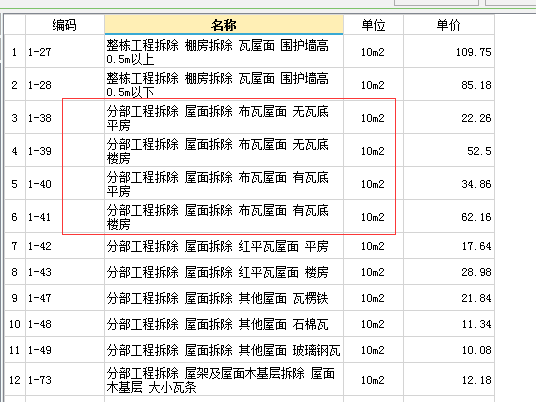Click price cell 34.86
This screenshot has width=536, height=402.
[x=449, y=184]
